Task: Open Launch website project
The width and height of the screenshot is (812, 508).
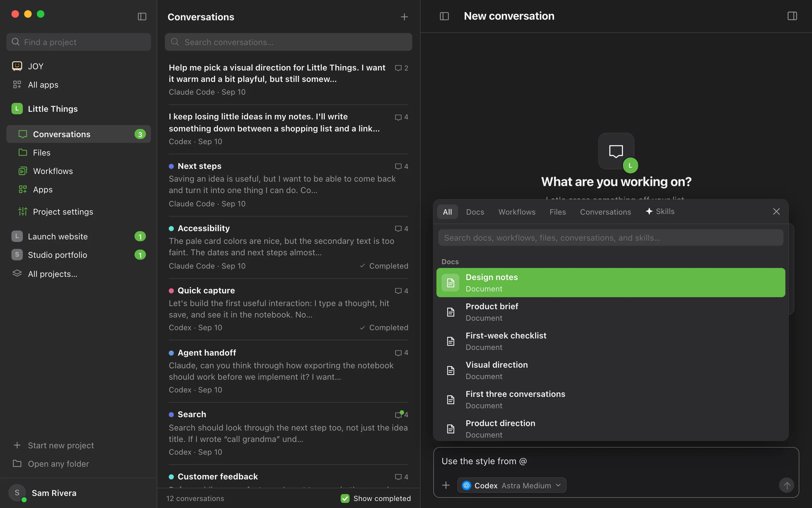Action: (79, 236)
